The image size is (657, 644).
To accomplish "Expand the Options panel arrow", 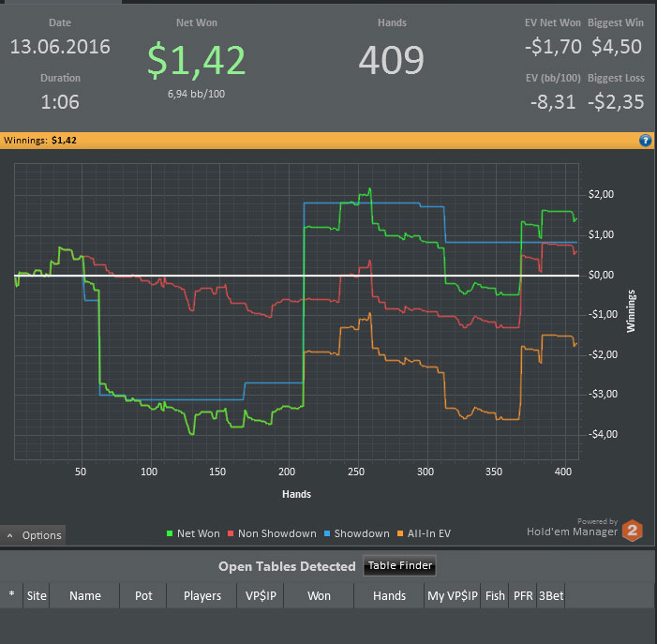I will coord(9,535).
